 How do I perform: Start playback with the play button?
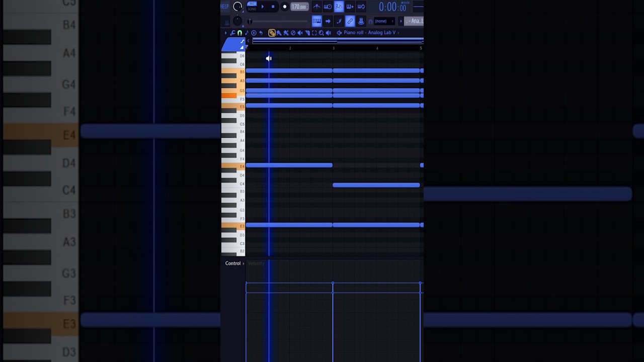(x=263, y=7)
